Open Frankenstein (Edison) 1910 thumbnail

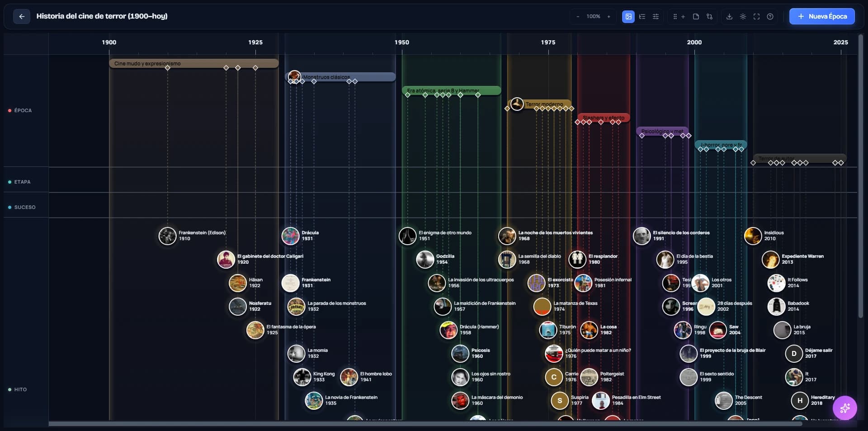[167, 236]
